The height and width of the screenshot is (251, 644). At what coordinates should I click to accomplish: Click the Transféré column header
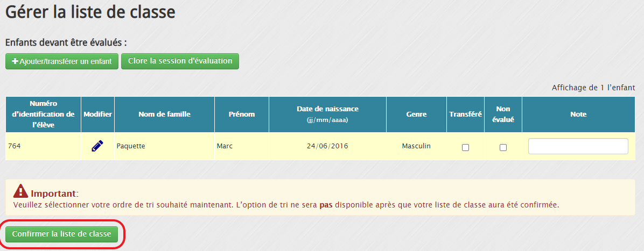[465, 114]
